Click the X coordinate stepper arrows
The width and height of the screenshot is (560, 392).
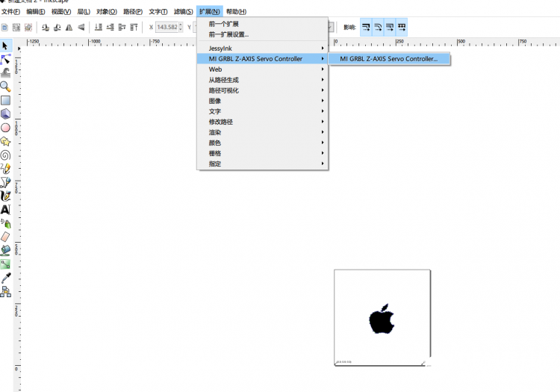pyautogui.click(x=181, y=27)
